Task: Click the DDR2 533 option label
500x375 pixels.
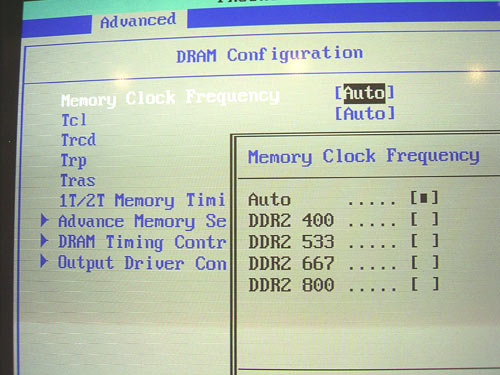Action: (291, 242)
